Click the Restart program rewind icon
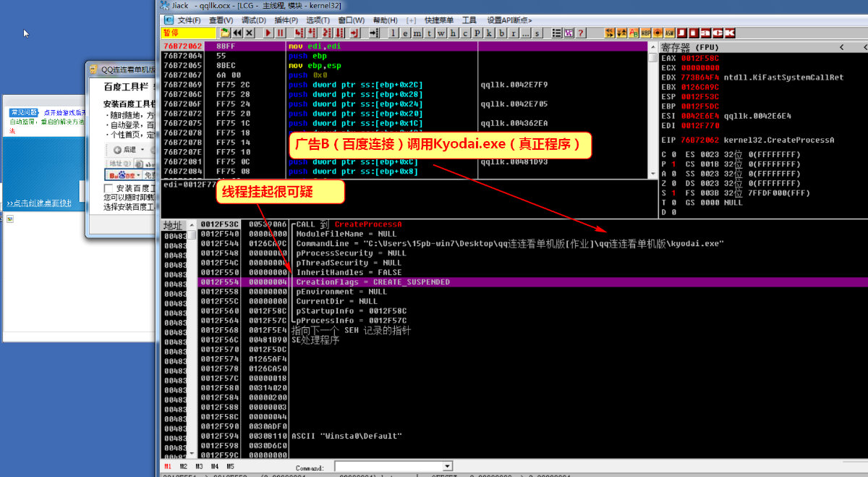The width and height of the screenshot is (868, 477). point(237,33)
